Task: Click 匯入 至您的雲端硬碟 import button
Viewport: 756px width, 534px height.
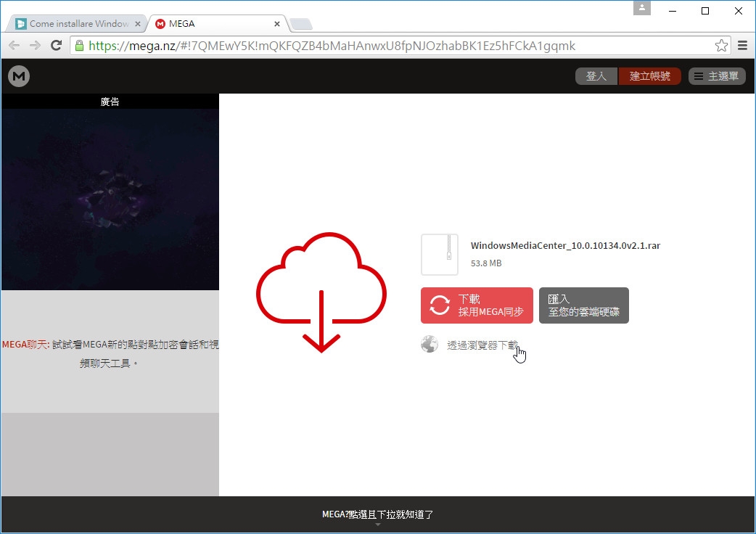Action: tap(584, 305)
